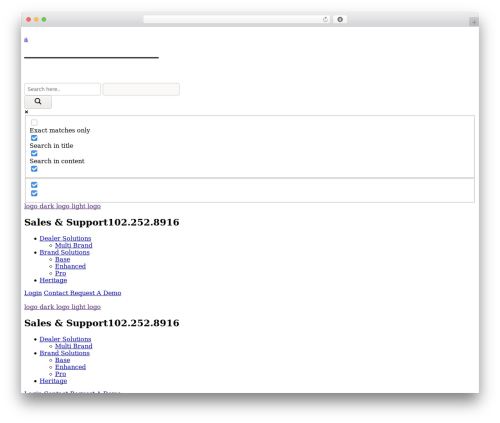500x423 pixels.
Task: Enable Exact matches only checkbox
Action: [x=34, y=123]
